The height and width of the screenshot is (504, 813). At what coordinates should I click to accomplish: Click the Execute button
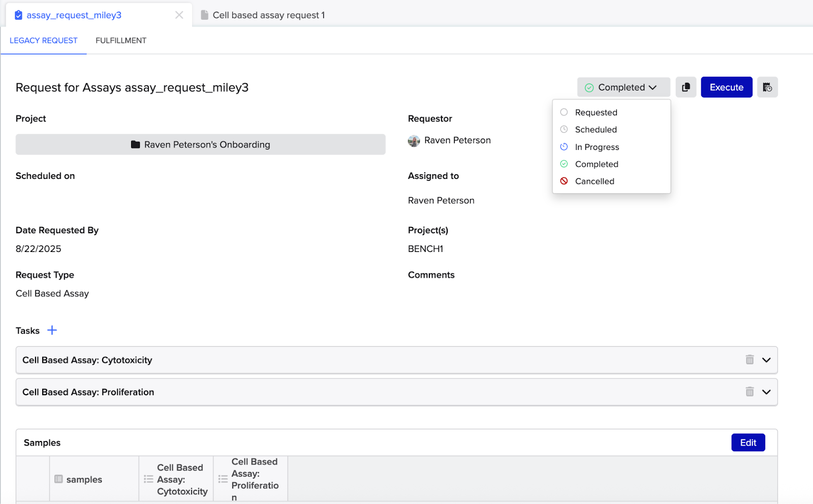tap(726, 87)
